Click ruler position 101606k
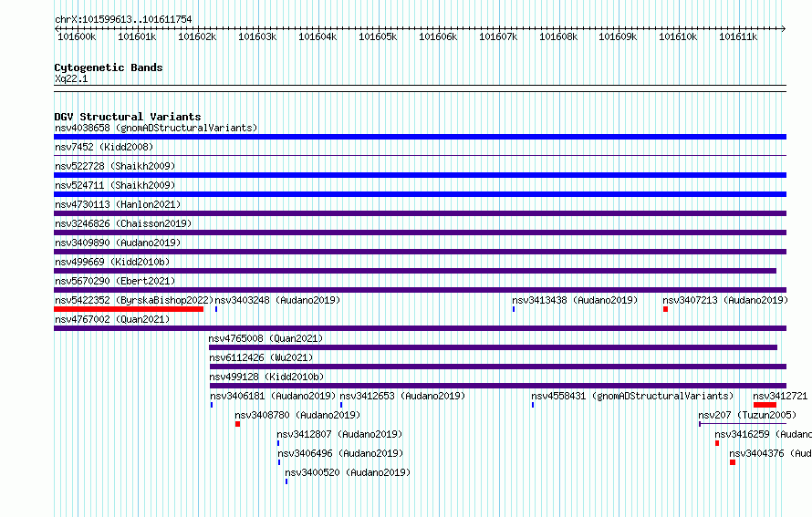 tap(438, 36)
